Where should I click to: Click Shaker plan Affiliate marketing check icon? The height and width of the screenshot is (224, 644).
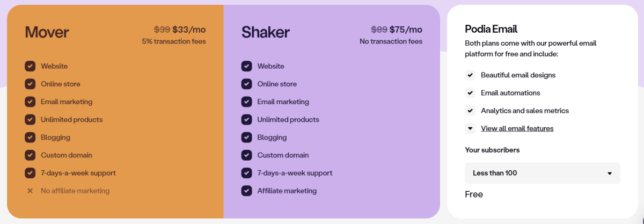click(246, 191)
